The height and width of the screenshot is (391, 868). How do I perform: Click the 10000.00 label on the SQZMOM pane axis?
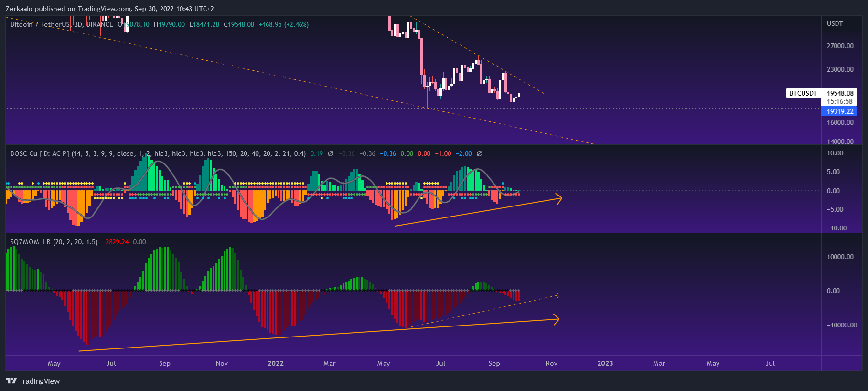pos(840,257)
